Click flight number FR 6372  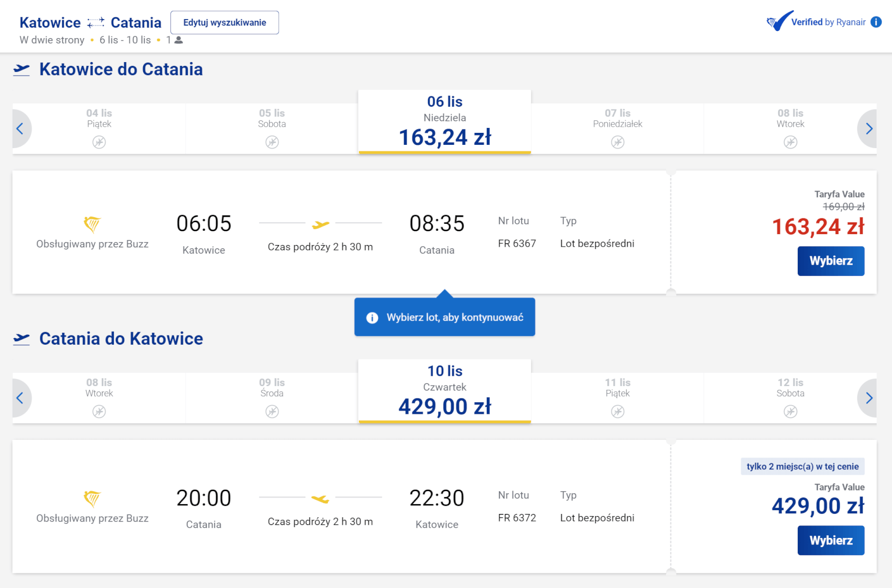click(517, 518)
